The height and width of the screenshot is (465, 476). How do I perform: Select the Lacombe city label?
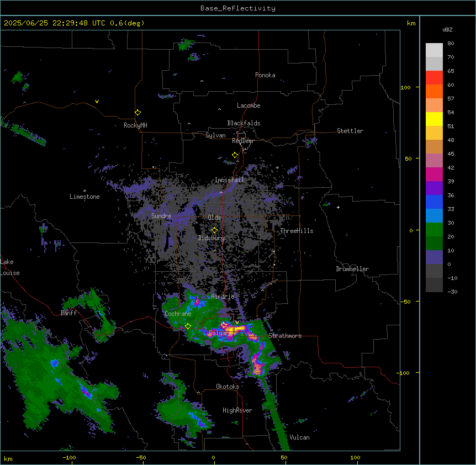248,105
